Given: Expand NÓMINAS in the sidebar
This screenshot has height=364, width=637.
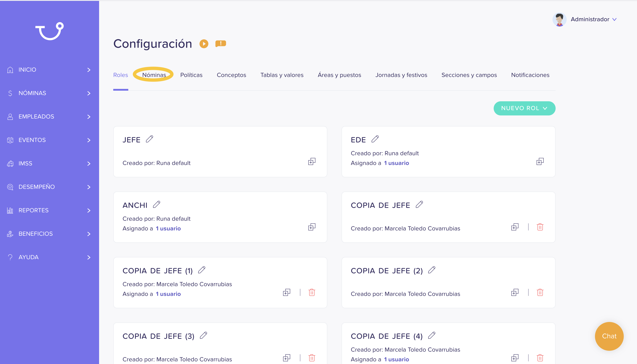Looking at the screenshot, I should click(x=49, y=93).
